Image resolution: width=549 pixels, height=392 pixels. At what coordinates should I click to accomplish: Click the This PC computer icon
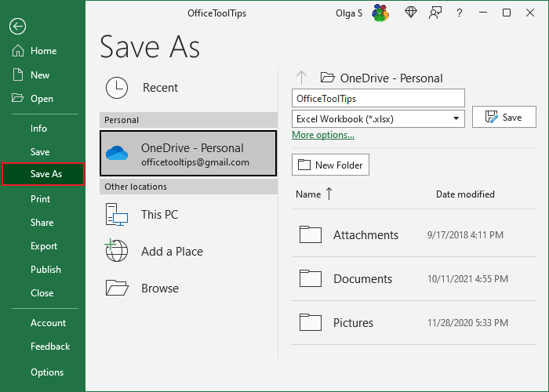[x=117, y=215]
